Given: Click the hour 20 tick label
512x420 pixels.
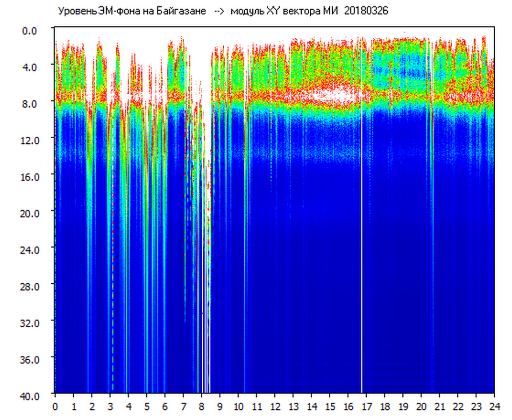Looking at the screenshot, I should coord(421,406).
